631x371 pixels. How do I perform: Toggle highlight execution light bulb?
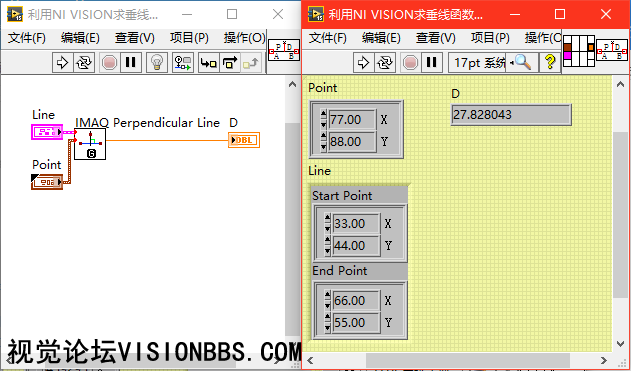point(157,63)
